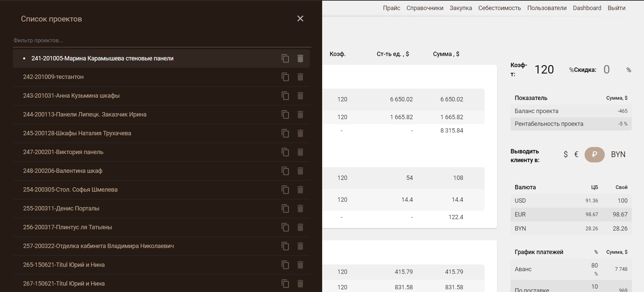Viewport: 644px width, 292px height.
Task: Open the Пользователи menu
Action: 547,8
